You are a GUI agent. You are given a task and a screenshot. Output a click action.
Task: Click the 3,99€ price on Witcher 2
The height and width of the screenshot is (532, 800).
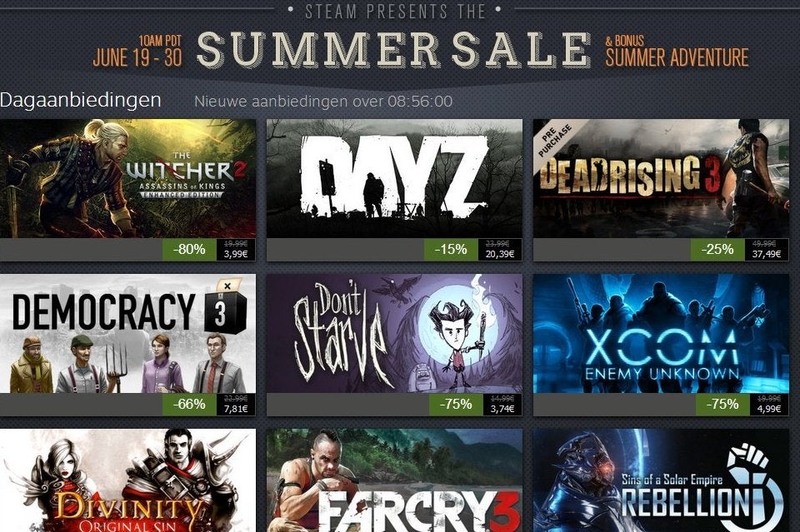click(x=236, y=254)
